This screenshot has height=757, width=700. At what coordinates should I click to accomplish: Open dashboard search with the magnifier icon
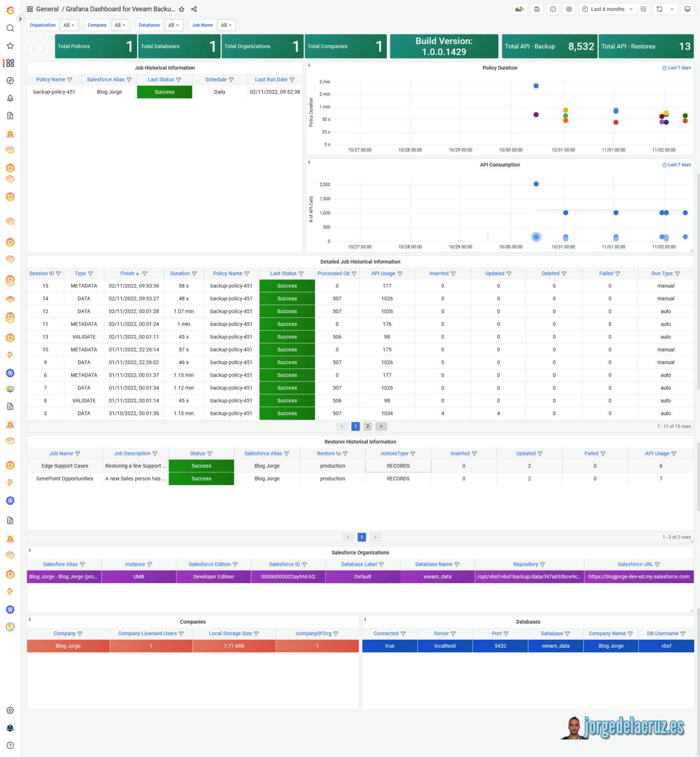click(10, 28)
